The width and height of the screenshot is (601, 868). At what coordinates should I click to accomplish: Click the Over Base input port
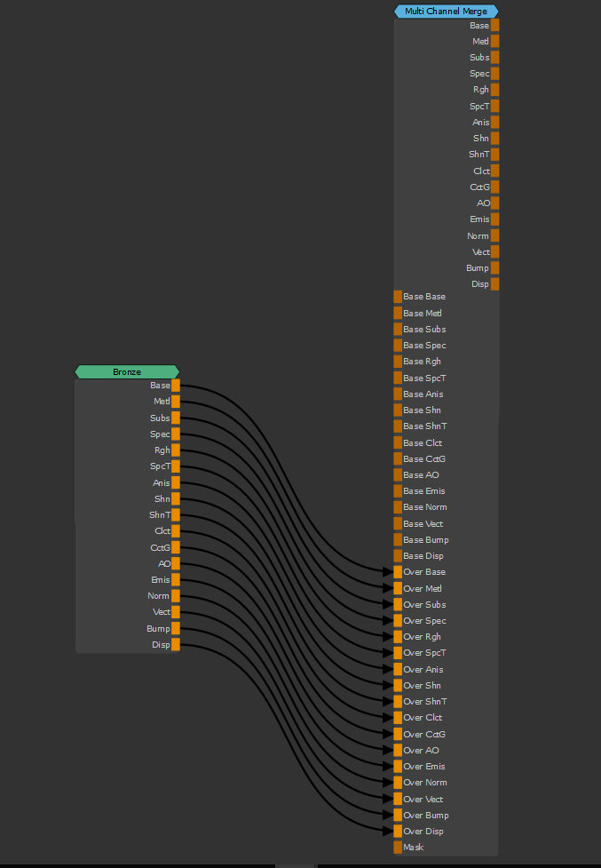(x=398, y=572)
